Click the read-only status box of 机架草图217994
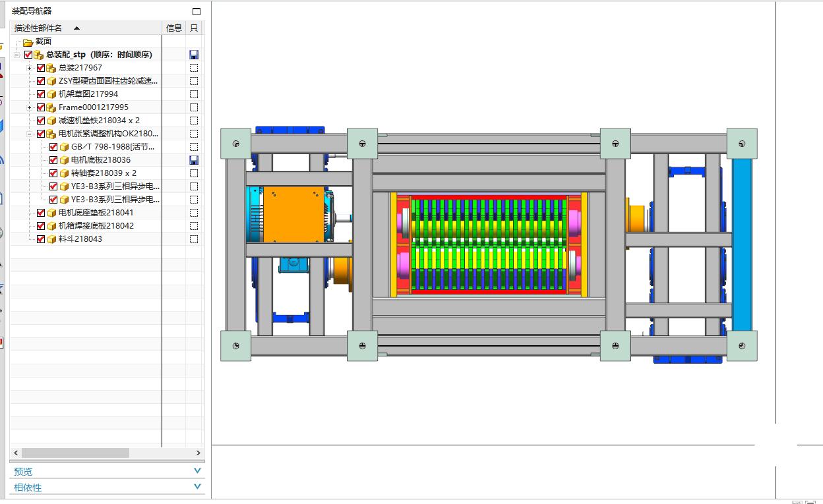Image resolution: width=823 pixels, height=504 pixels. [x=193, y=94]
